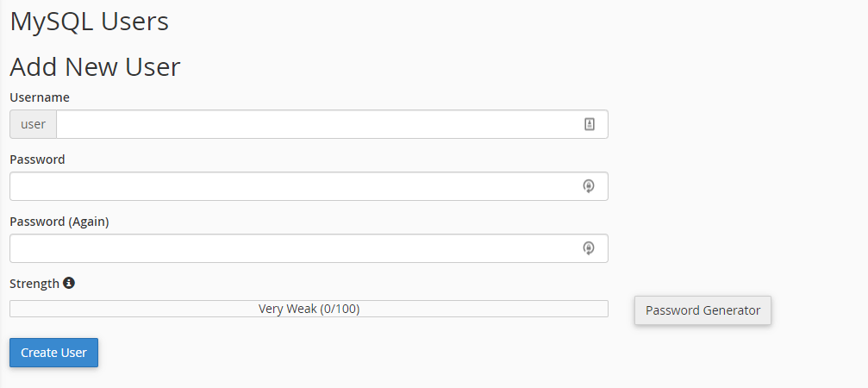Generate a password using Password Generator
Viewport: 868px width, 388px height.
703,310
